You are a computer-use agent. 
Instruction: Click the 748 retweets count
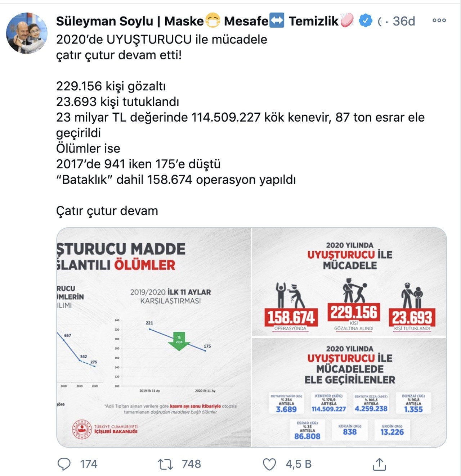tap(191, 464)
